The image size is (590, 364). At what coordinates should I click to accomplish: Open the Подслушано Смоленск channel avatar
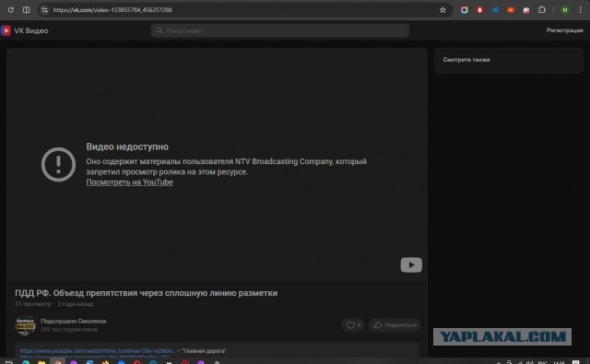coord(25,325)
